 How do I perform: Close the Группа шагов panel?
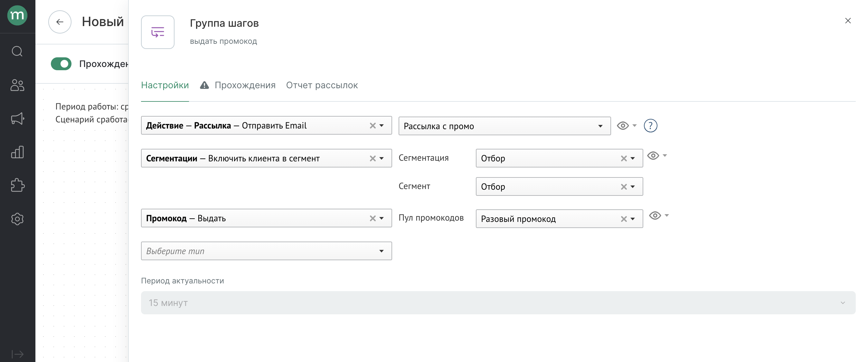848,21
